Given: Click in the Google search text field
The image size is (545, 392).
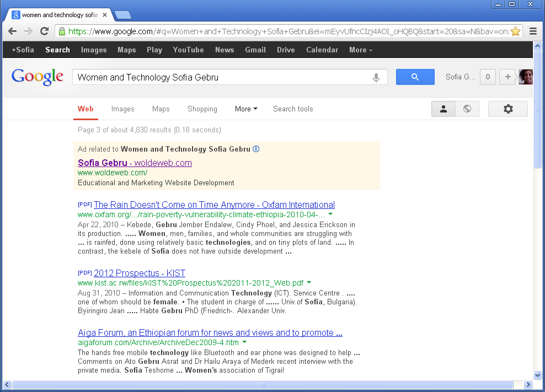Looking at the screenshot, I should pos(221,77).
